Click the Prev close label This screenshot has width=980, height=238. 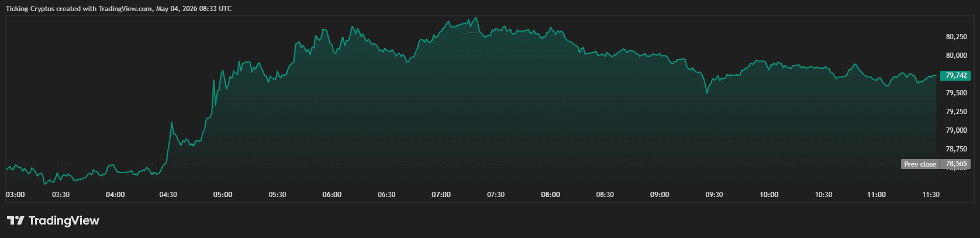pos(920,164)
